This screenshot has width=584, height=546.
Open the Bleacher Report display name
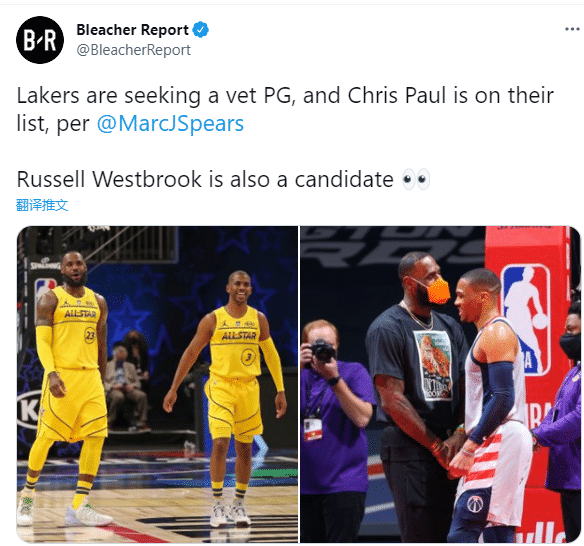tap(132, 30)
